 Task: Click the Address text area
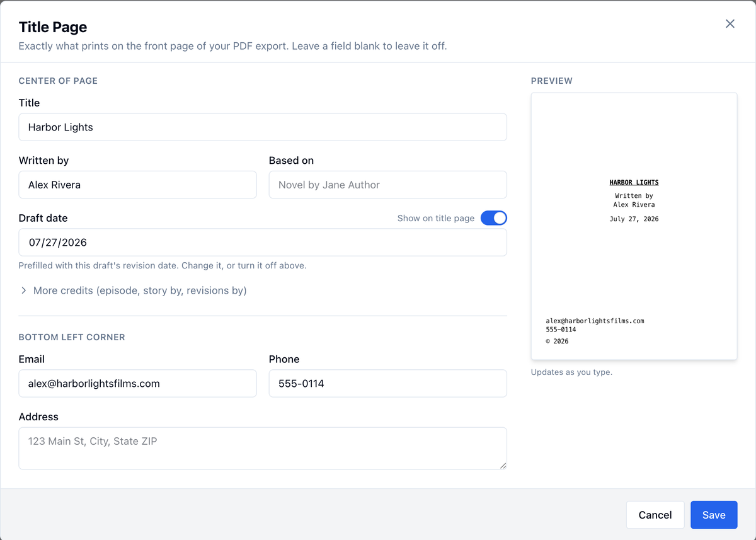click(x=263, y=449)
